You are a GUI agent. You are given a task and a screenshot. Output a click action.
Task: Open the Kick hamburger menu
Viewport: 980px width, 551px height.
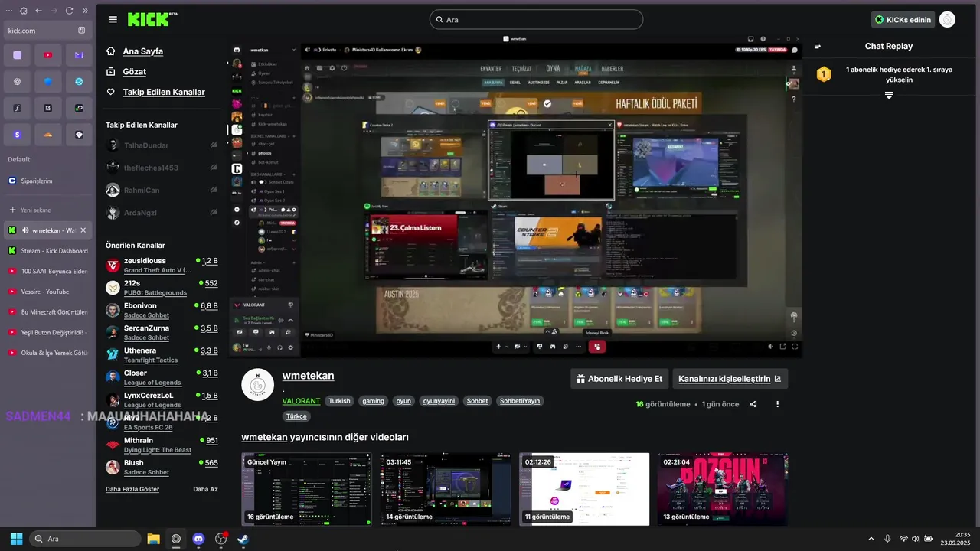pyautogui.click(x=113, y=19)
